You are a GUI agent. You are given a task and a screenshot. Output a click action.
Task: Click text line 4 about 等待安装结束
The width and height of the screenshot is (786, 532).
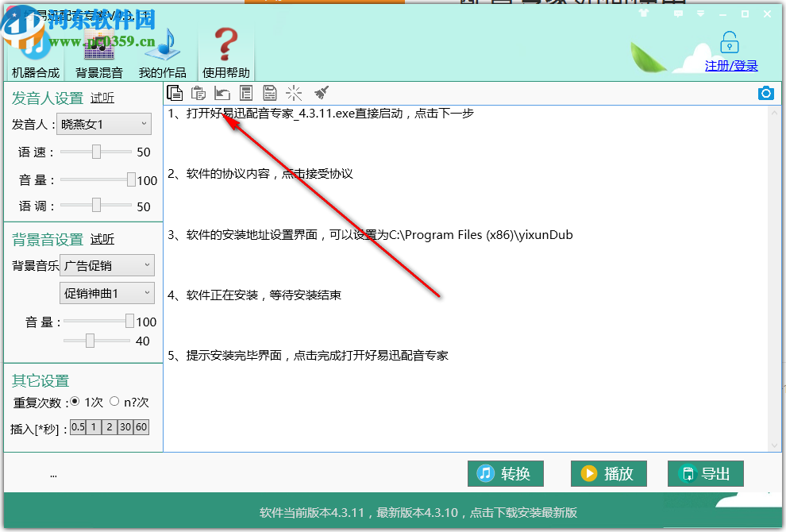point(254,295)
